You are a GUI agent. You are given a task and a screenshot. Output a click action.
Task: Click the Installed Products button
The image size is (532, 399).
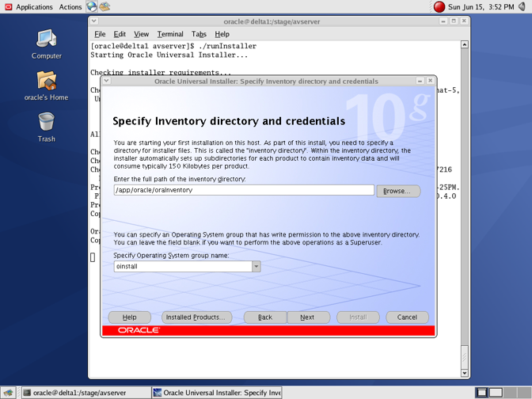coord(197,317)
